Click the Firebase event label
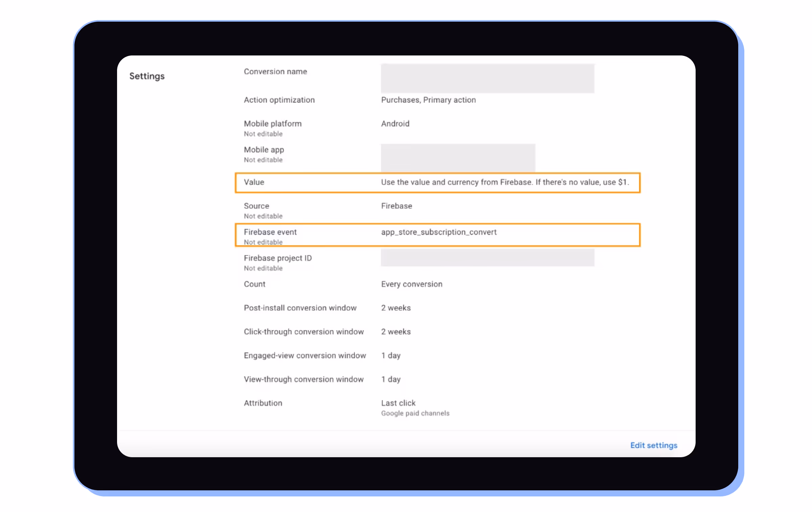812x512 pixels. pyautogui.click(x=270, y=232)
